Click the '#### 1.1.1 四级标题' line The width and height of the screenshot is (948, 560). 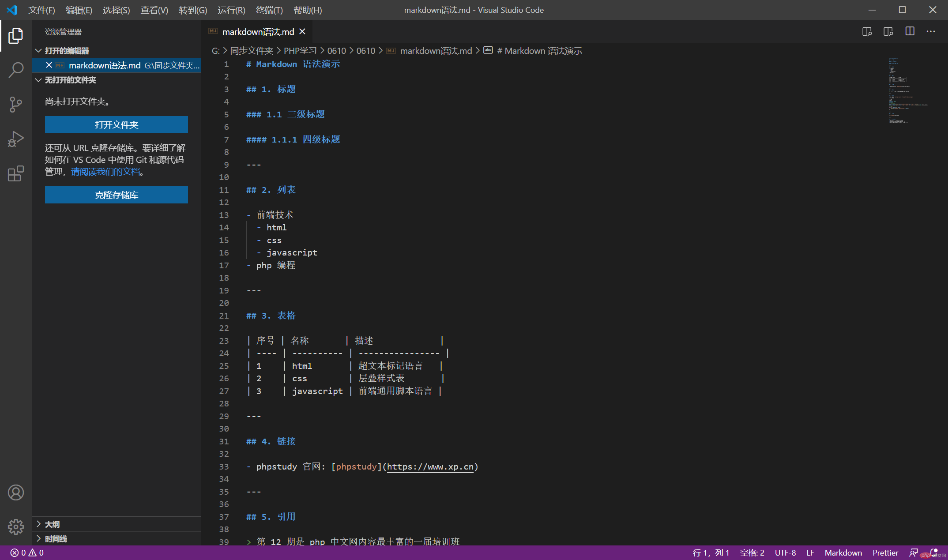(293, 139)
